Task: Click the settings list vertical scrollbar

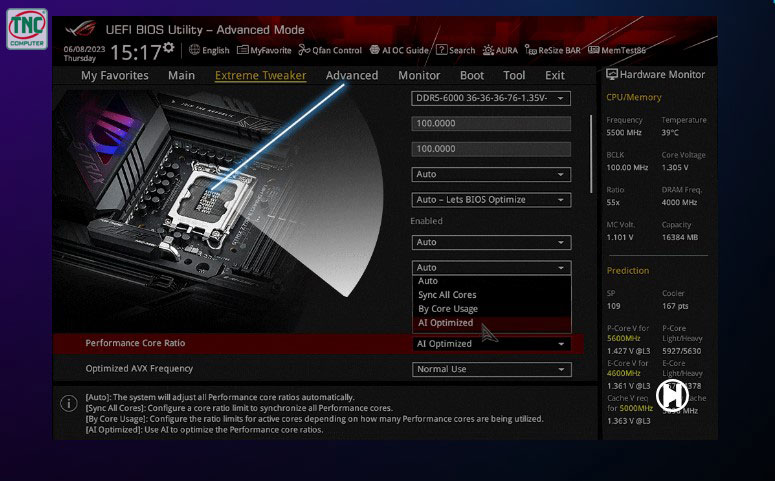Action: click(591, 154)
